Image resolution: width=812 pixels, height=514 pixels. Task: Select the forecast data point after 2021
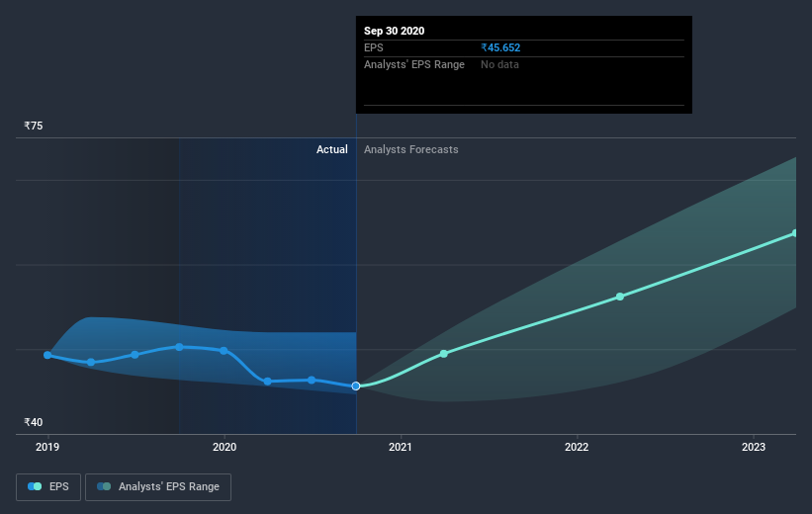coord(444,354)
